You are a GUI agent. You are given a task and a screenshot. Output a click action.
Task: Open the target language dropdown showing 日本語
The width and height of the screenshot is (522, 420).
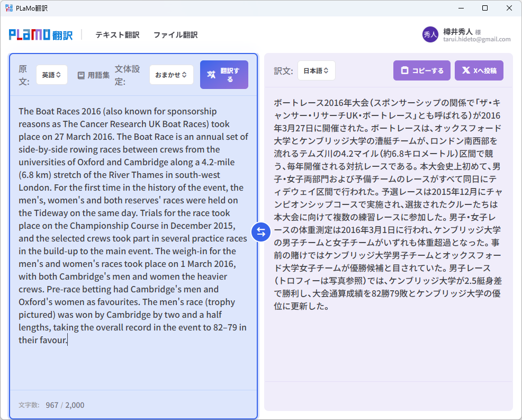coord(316,70)
